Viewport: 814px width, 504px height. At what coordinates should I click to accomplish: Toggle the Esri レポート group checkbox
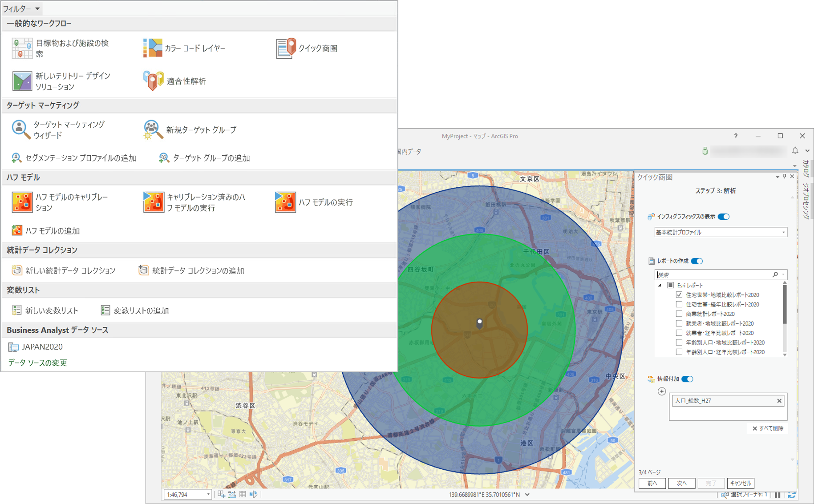point(670,285)
